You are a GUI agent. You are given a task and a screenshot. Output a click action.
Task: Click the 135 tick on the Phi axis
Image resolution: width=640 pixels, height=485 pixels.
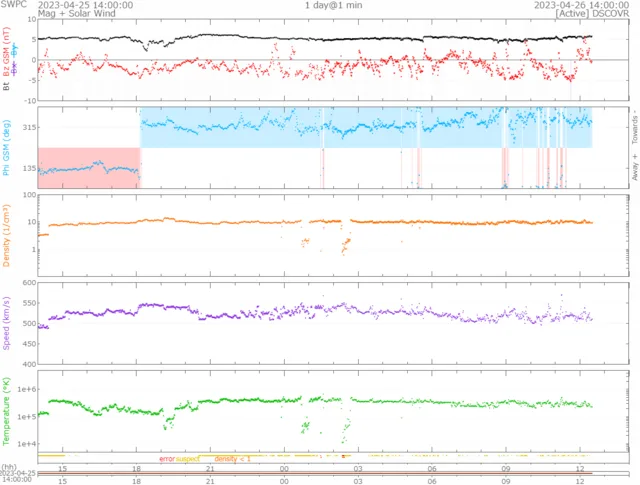(x=29, y=168)
